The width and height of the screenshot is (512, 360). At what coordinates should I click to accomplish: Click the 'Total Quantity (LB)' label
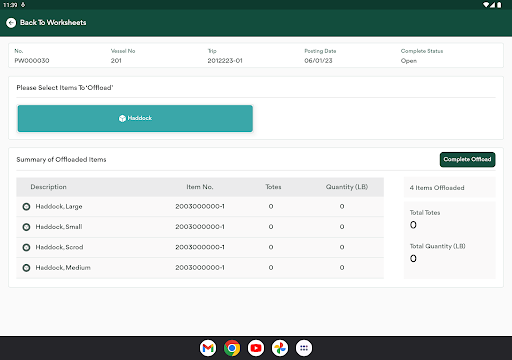pos(438,246)
